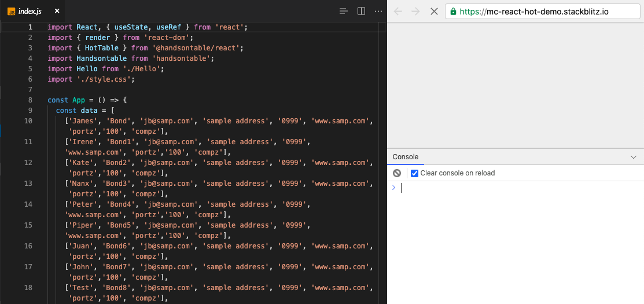
Task: Stop loading the preview page
Action: [x=434, y=11]
